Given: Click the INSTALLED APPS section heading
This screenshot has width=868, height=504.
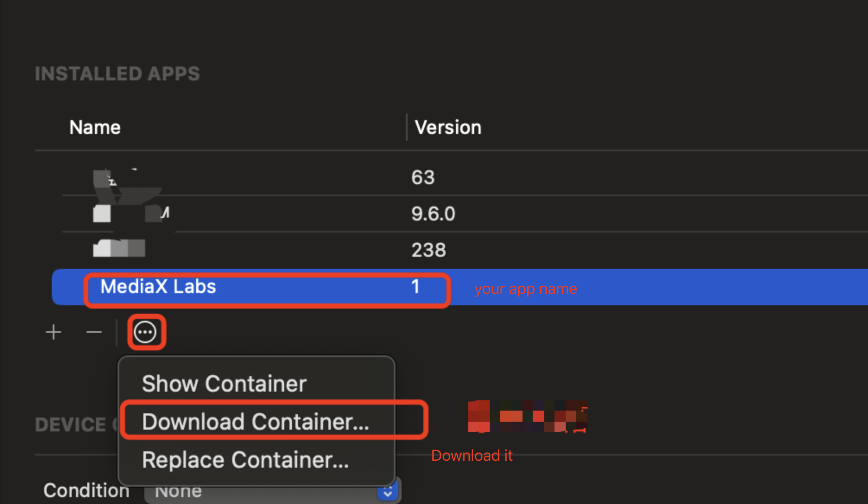Looking at the screenshot, I should tap(117, 74).
